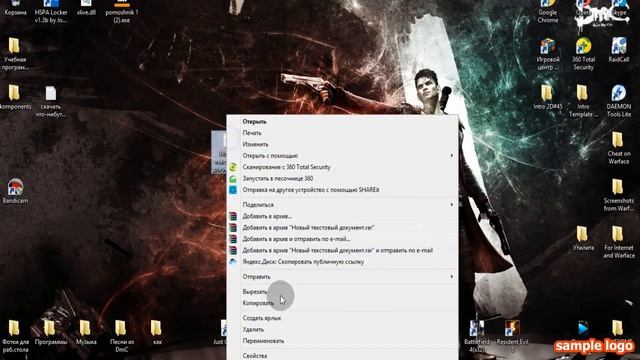
Task: Select the Intro 2D#45 folder
Action: tap(547, 97)
